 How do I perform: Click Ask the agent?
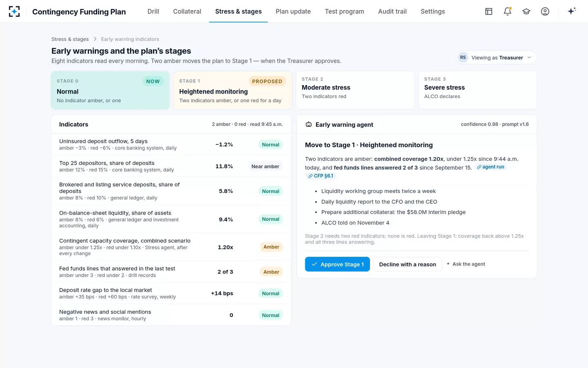click(x=466, y=264)
